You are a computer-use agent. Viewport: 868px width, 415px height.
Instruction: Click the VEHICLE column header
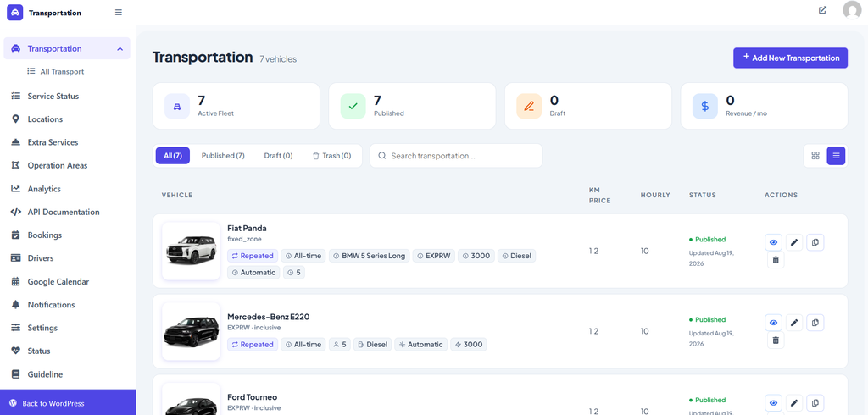point(177,196)
